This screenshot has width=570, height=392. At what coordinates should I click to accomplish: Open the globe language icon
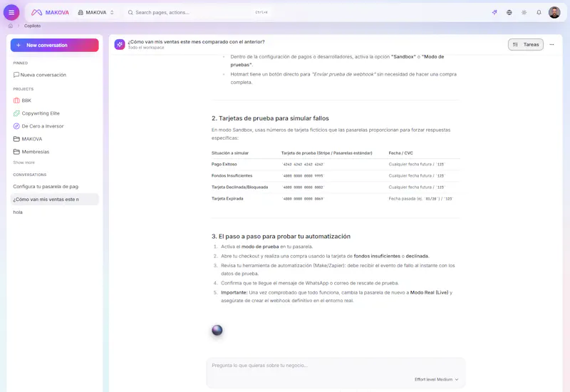(509, 12)
